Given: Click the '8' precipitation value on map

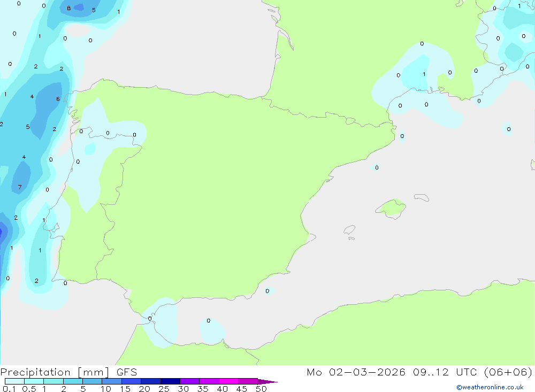Looking at the screenshot, I should click(x=69, y=8).
